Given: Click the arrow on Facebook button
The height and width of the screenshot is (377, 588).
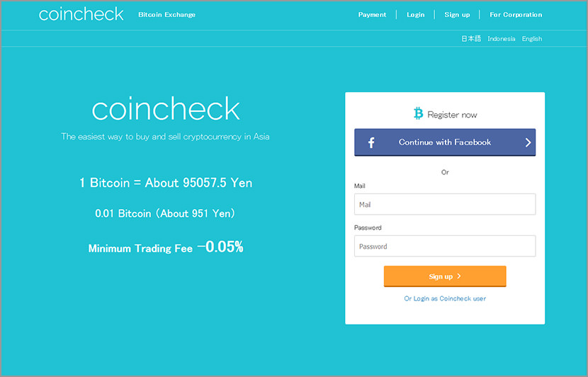Looking at the screenshot, I should pyautogui.click(x=528, y=142).
